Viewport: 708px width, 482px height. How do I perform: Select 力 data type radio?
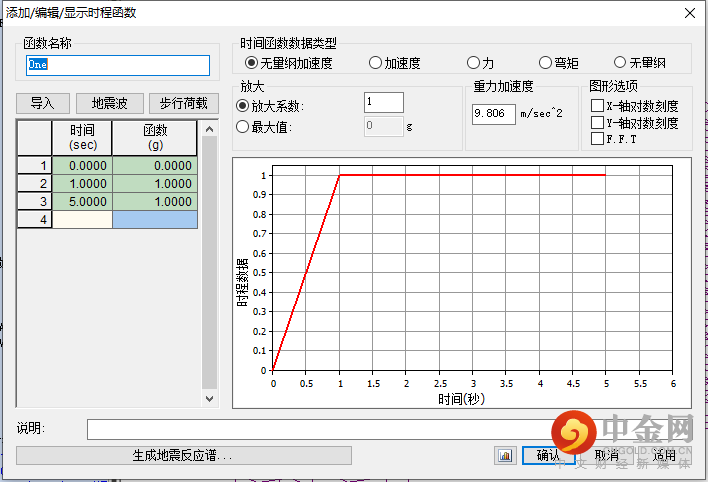pos(473,63)
